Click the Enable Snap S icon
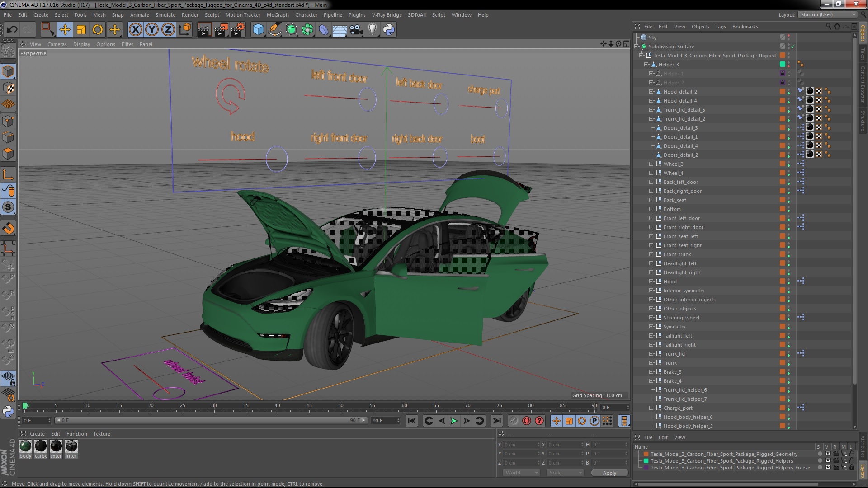868x488 pixels. click(x=8, y=207)
